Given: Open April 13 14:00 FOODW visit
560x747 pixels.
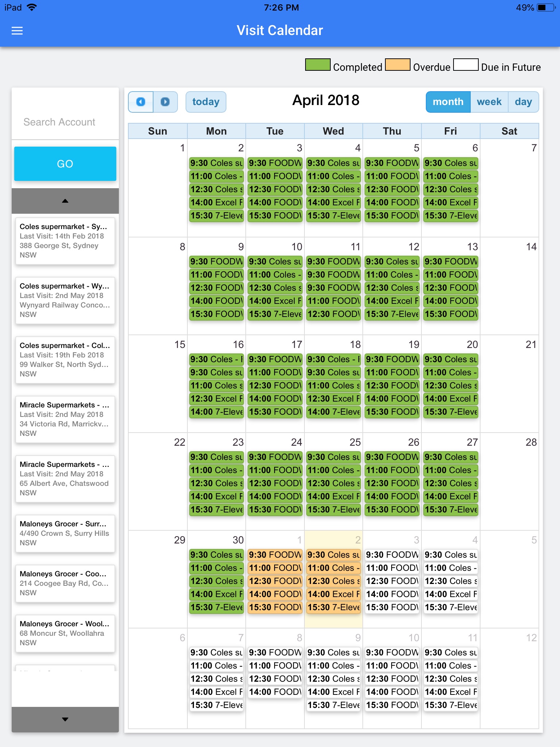Looking at the screenshot, I should (x=451, y=301).
